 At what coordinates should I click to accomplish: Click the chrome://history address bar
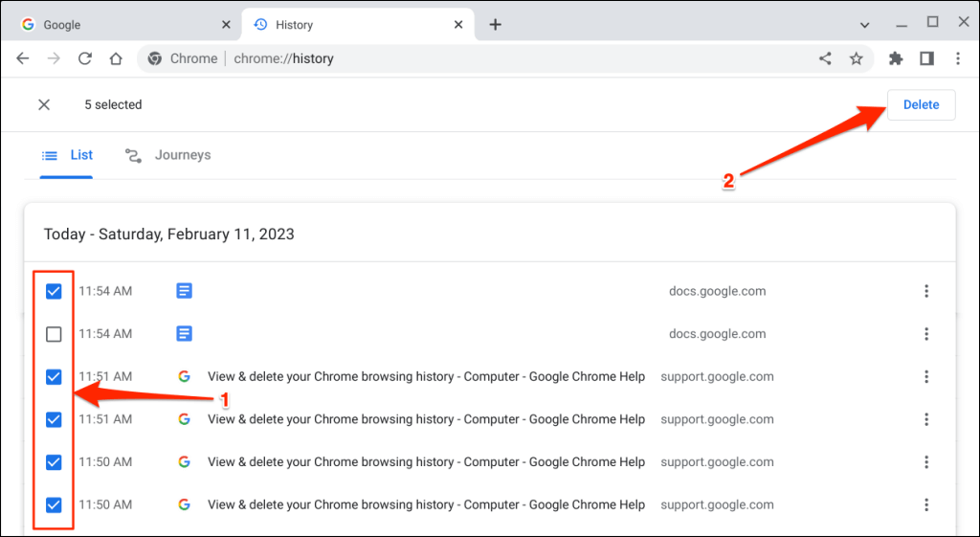[479, 58]
